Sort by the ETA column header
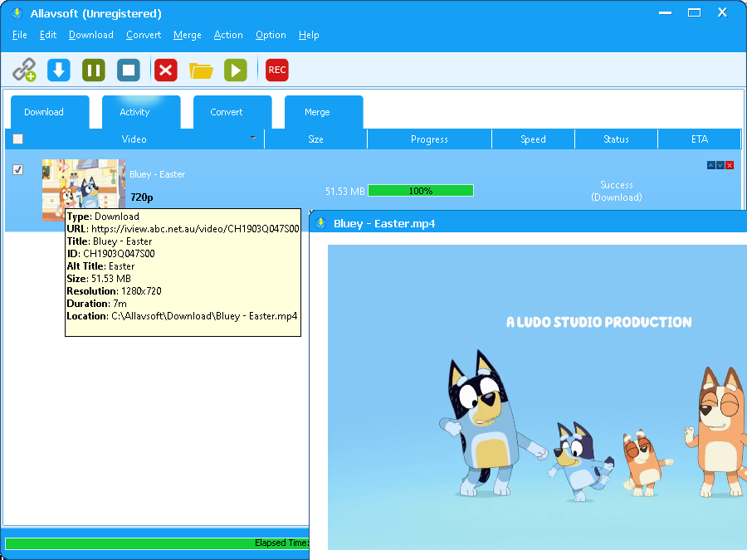Screen dimensions: 747x560 coord(700,139)
